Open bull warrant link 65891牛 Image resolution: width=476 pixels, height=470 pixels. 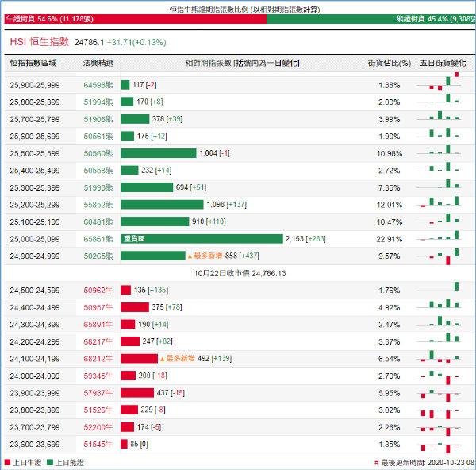98,325
